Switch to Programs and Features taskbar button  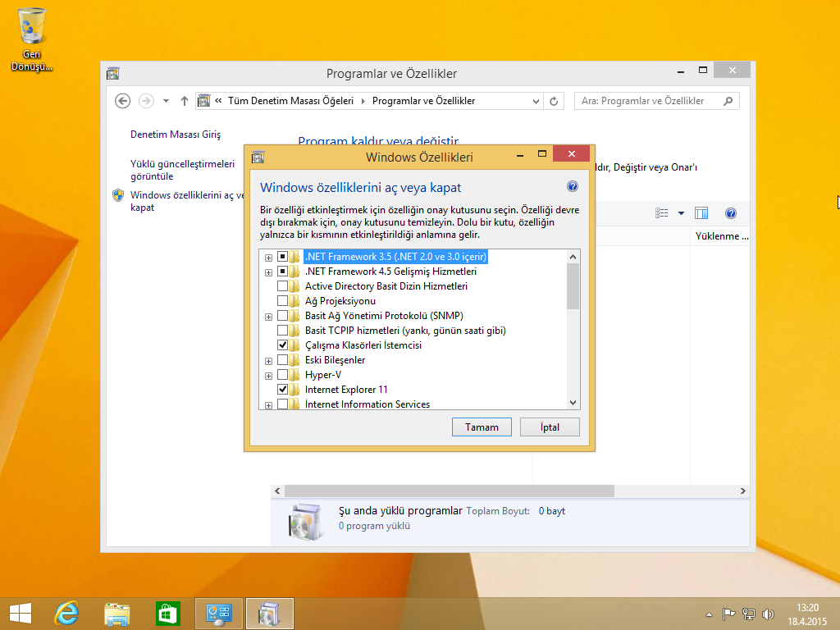pyautogui.click(x=269, y=614)
